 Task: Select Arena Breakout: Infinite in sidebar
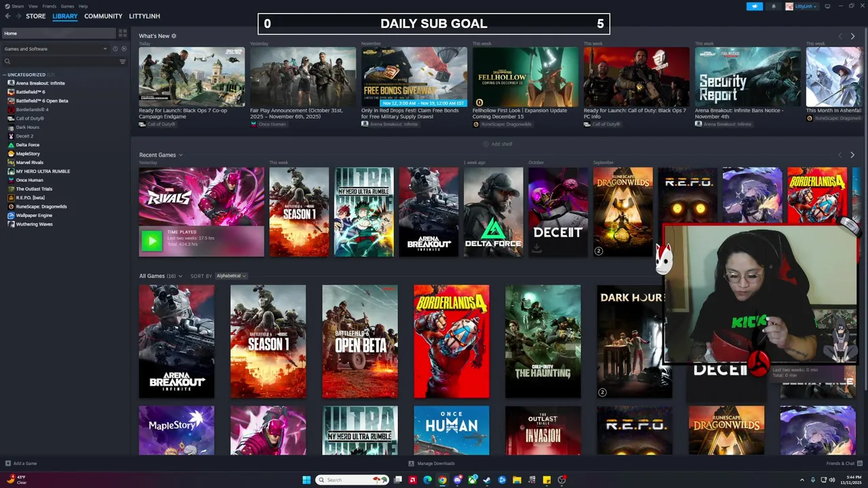41,83
